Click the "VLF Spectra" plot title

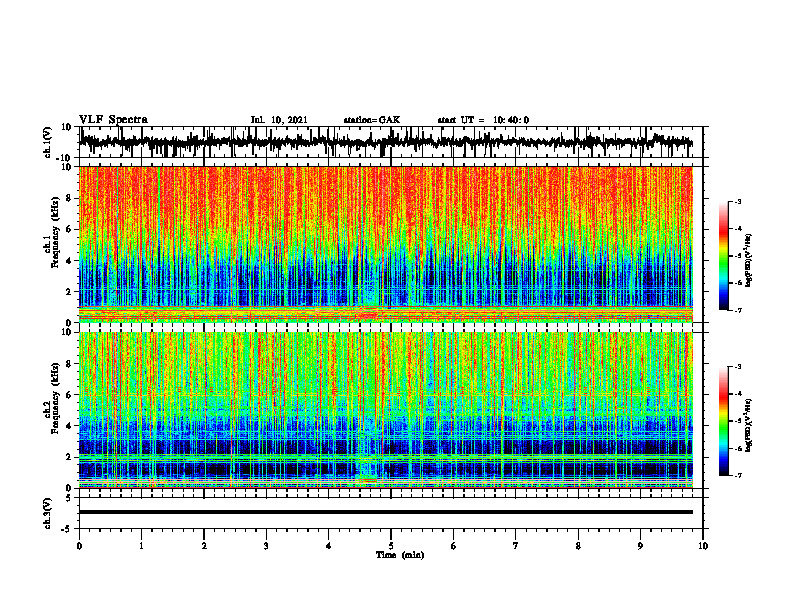[x=113, y=120]
